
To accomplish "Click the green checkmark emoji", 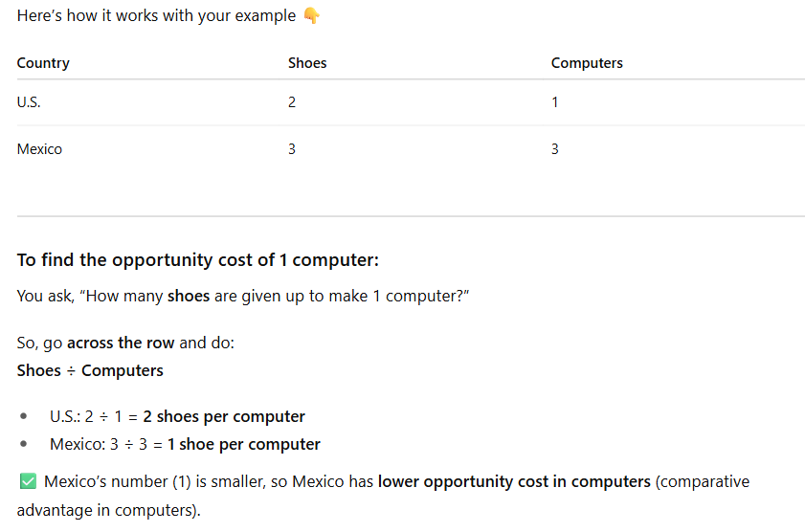I will (27, 481).
